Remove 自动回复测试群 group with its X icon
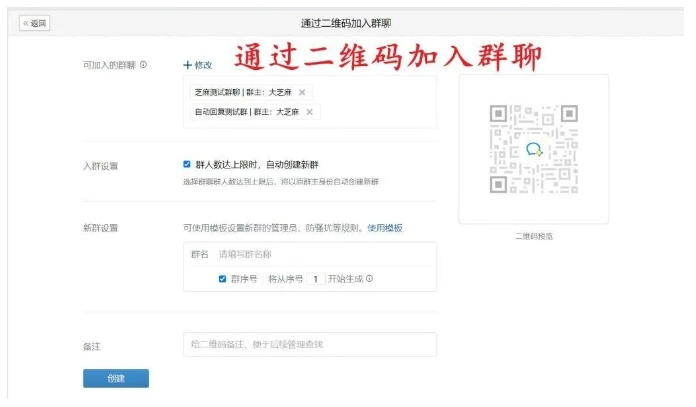Viewport: 696px width, 407px height. (x=309, y=112)
